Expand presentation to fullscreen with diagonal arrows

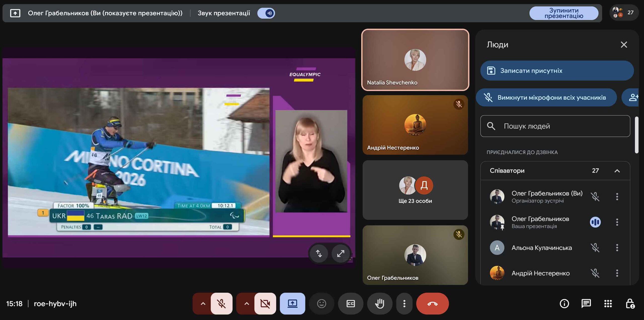340,253
